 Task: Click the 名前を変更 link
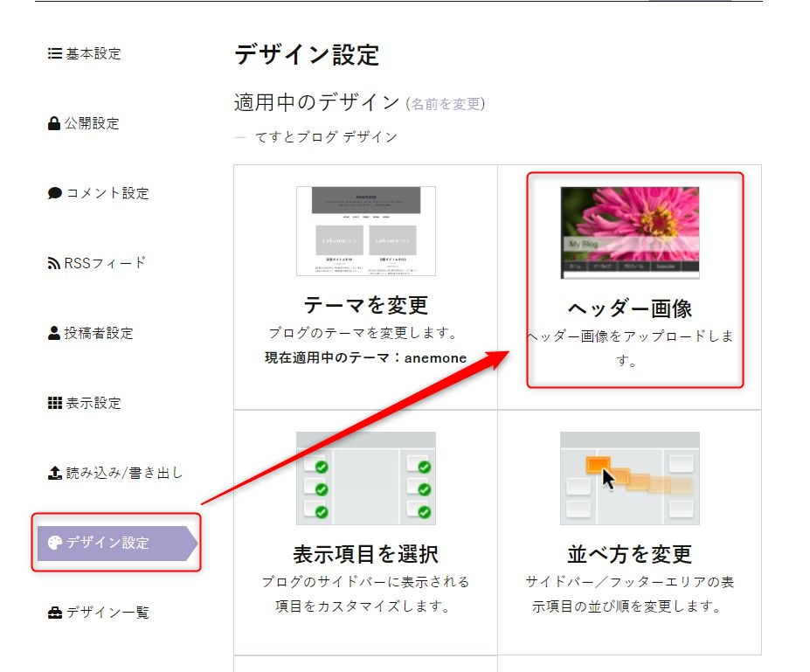point(446,104)
